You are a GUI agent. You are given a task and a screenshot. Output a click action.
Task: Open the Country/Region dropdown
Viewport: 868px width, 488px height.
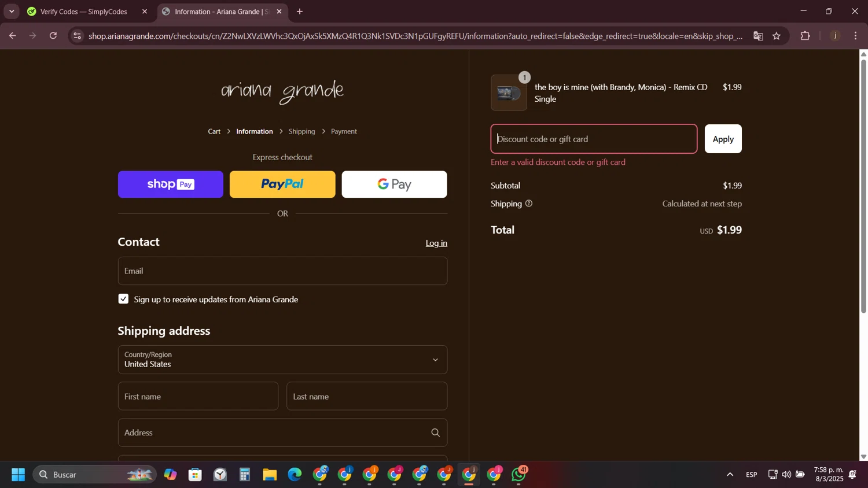pos(282,360)
